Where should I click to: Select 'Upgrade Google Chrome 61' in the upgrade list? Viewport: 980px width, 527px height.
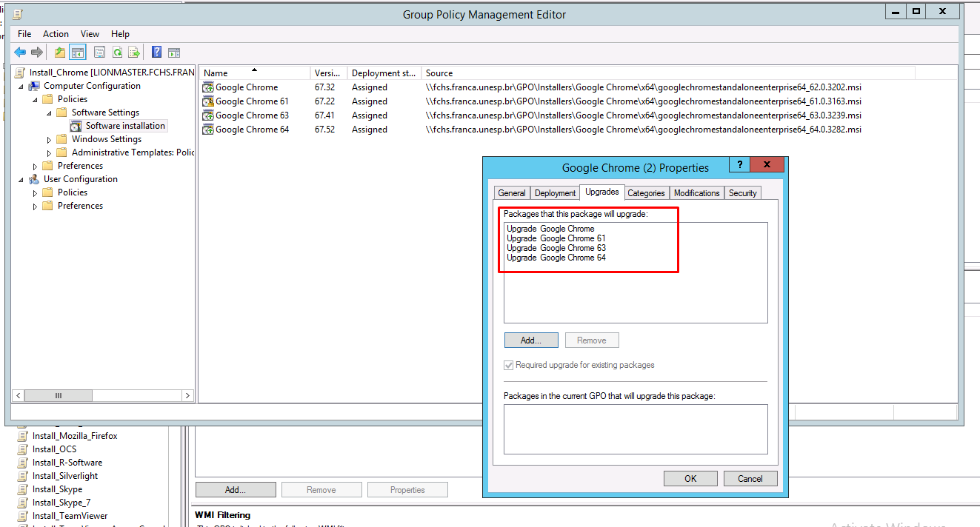[556, 238]
